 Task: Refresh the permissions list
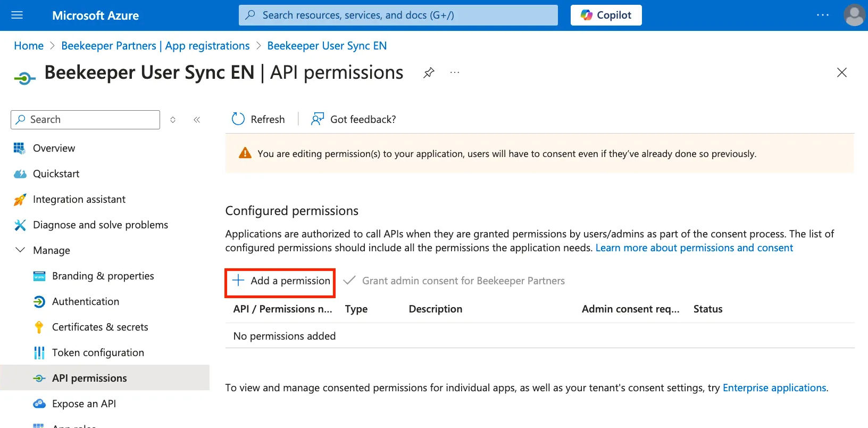pyautogui.click(x=258, y=119)
